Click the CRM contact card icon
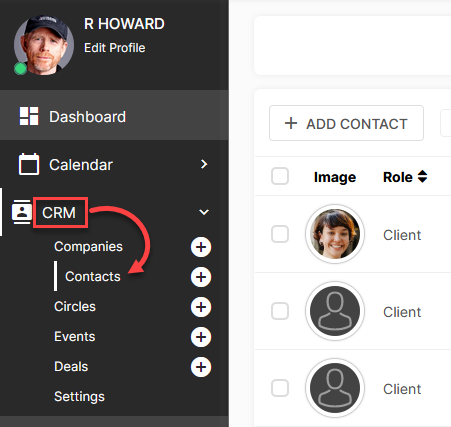This screenshot has height=427, width=451. point(22,212)
